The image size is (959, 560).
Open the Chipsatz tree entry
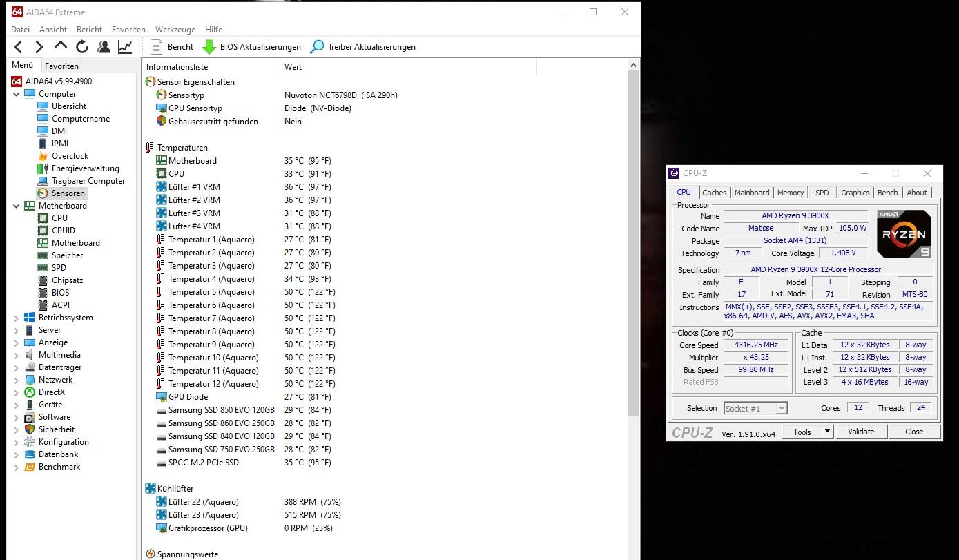[x=60, y=280]
